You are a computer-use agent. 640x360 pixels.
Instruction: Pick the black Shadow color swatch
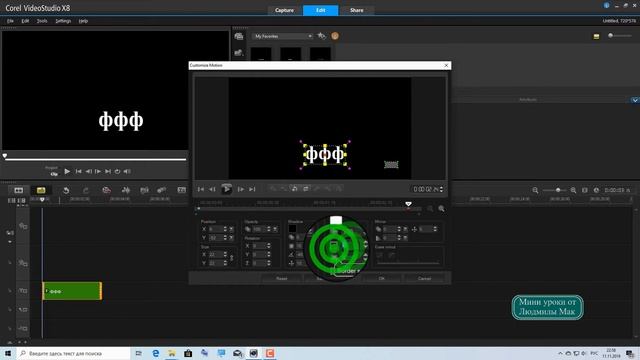tap(292, 229)
